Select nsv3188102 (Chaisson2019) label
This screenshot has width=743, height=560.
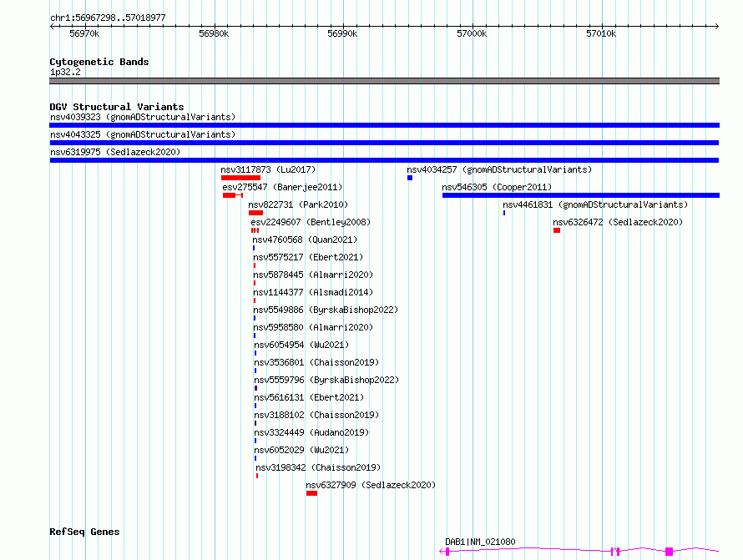316,415
